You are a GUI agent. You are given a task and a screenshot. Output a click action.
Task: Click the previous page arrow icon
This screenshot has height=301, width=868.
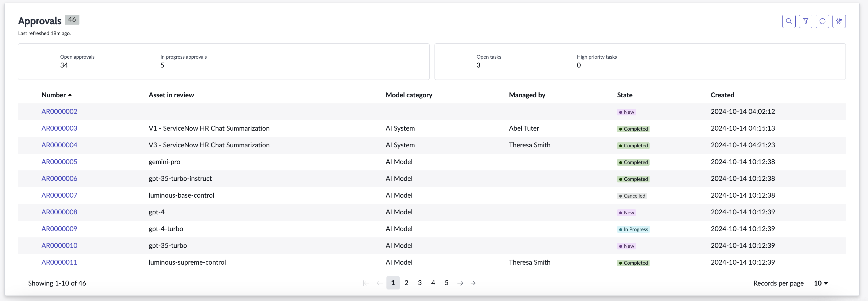tap(380, 283)
